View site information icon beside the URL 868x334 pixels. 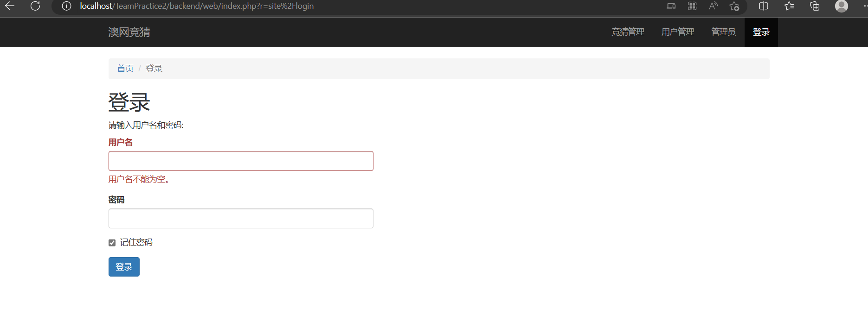tap(66, 6)
